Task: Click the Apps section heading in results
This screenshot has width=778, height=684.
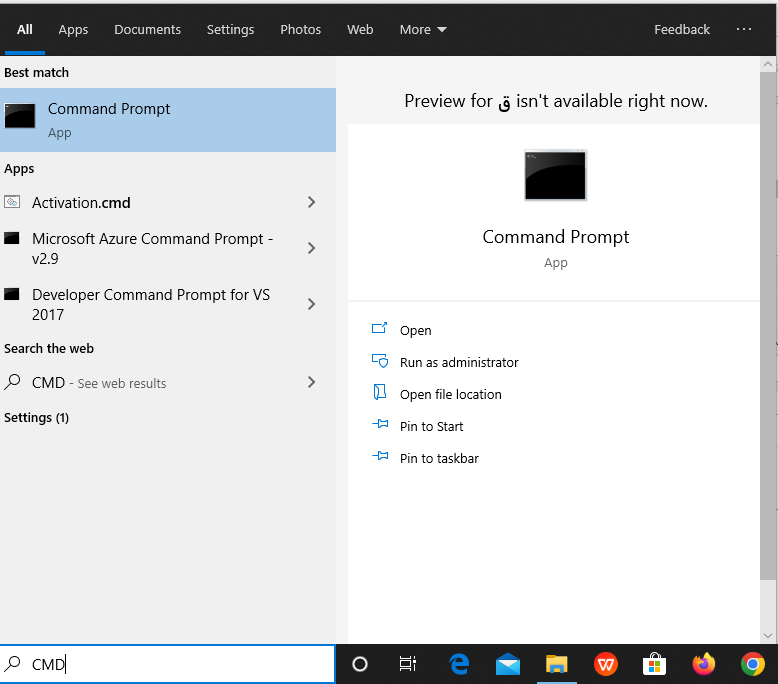Action: pyautogui.click(x=19, y=169)
